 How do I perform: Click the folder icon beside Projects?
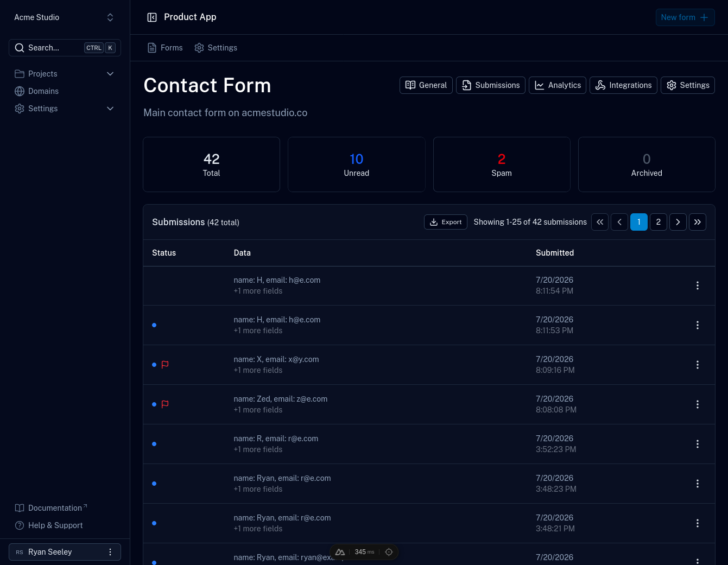coord(20,74)
